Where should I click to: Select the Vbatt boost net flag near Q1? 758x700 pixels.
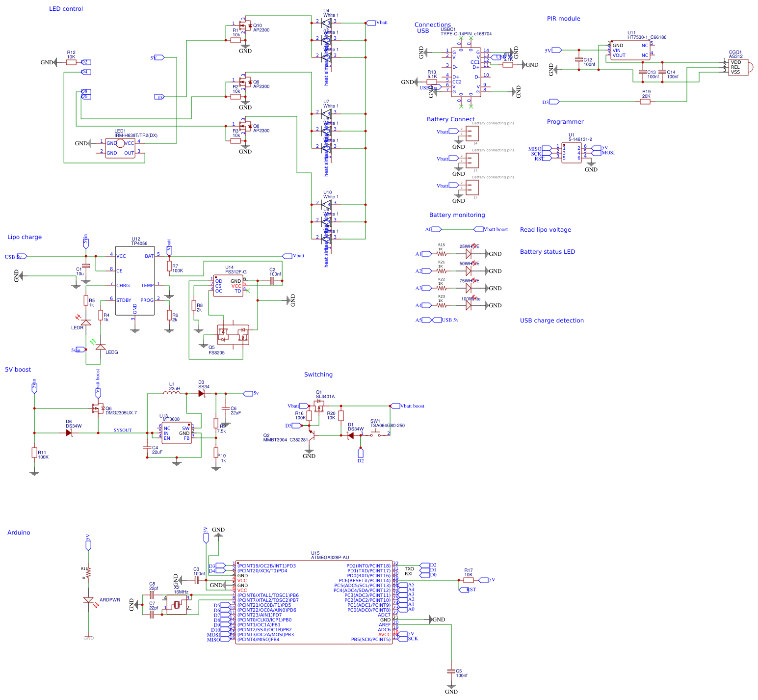(395, 406)
